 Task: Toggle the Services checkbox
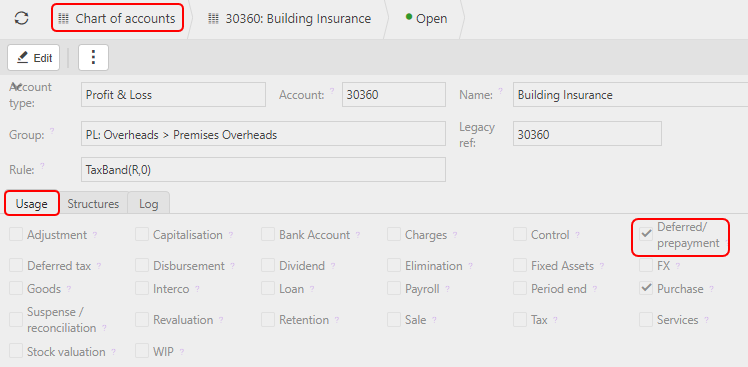(646, 319)
